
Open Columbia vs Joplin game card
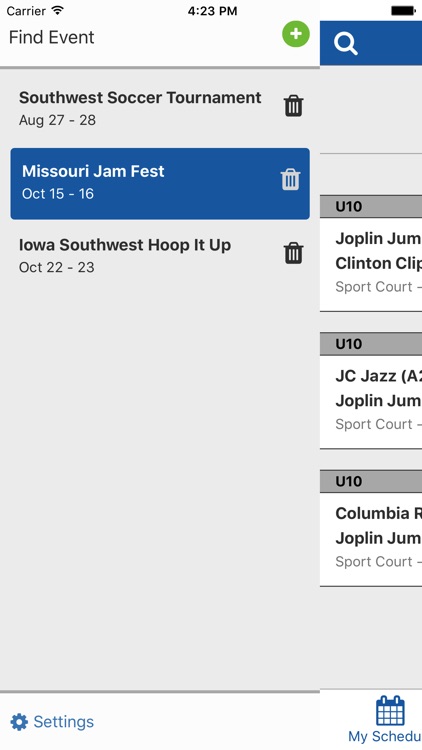coord(371,539)
